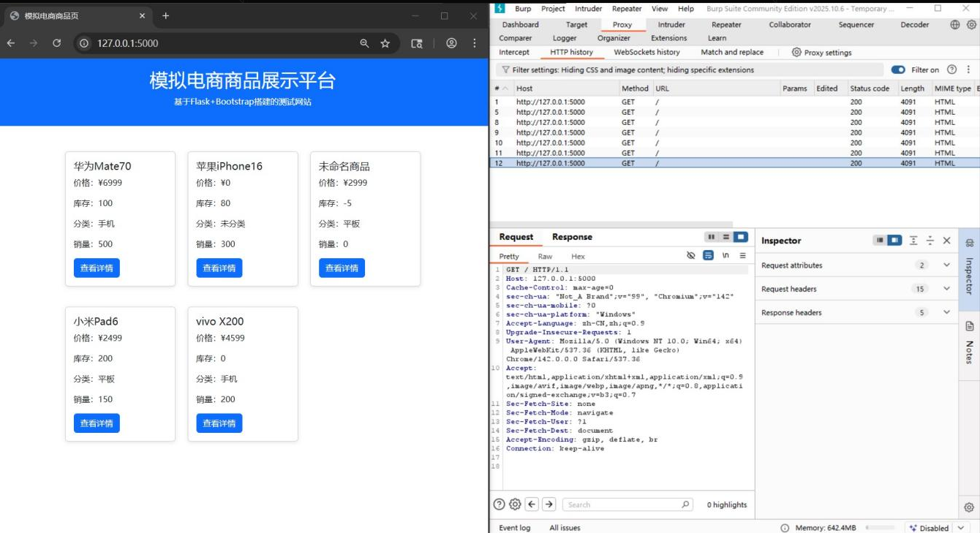This screenshot has width=980, height=533.
Task: Switch to Raw view tab
Action: pos(545,257)
